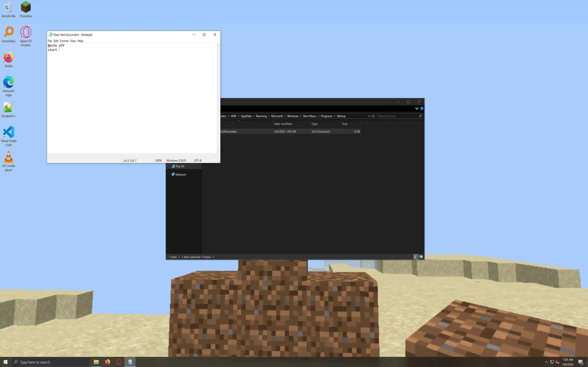The width and height of the screenshot is (588, 367).
Task: Switch to details view in Explorer status bar
Action: point(415,257)
